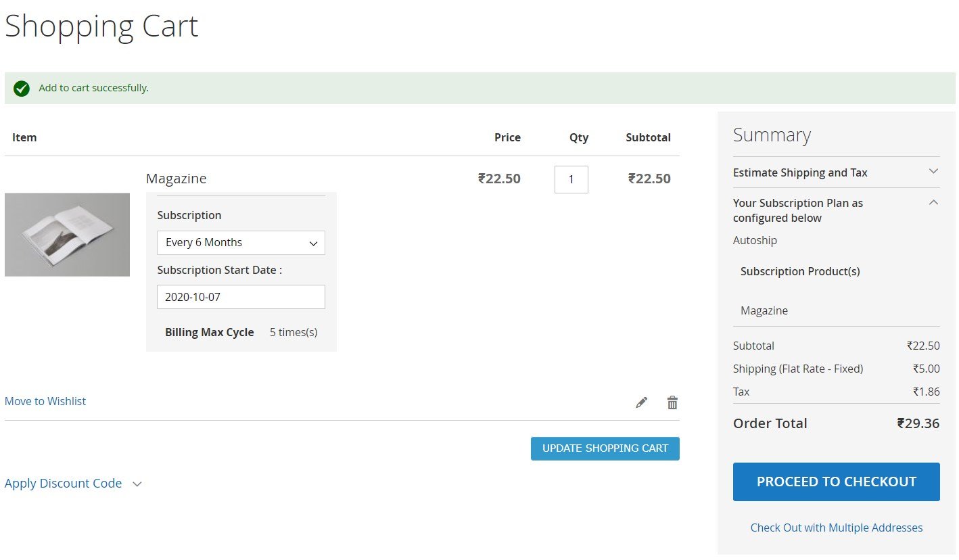Click 'Add to cart successfully.' message text

pos(93,88)
